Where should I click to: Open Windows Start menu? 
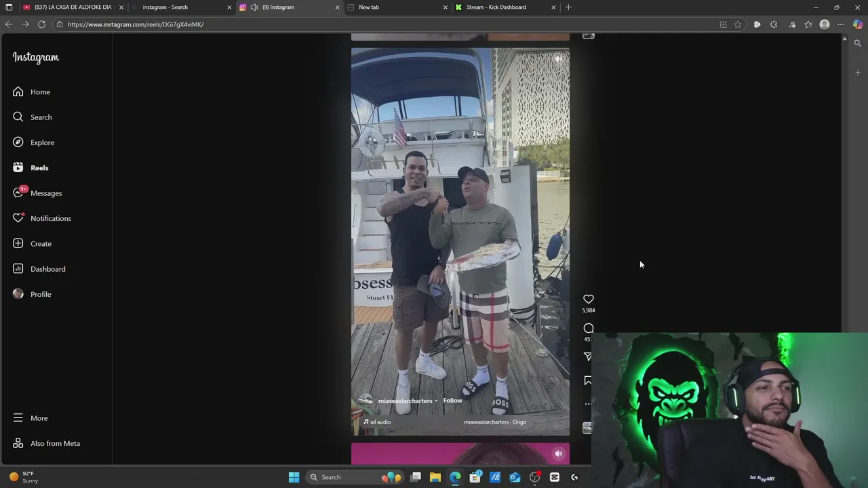coord(294,477)
